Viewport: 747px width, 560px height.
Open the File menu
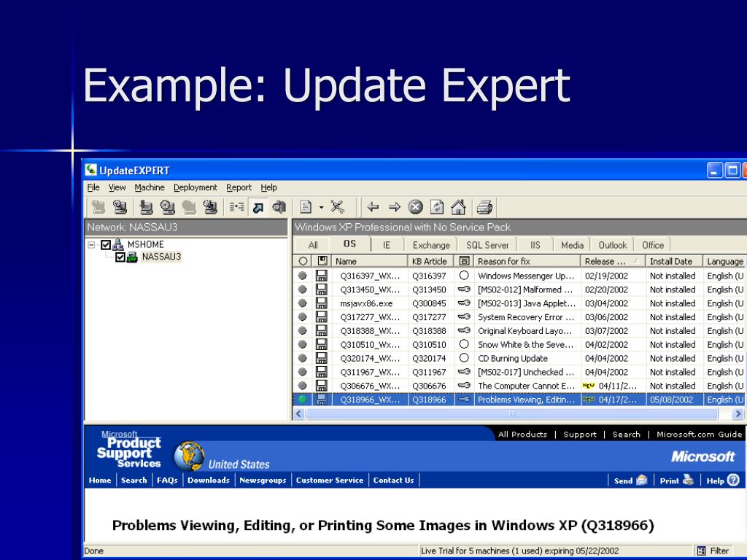93,187
